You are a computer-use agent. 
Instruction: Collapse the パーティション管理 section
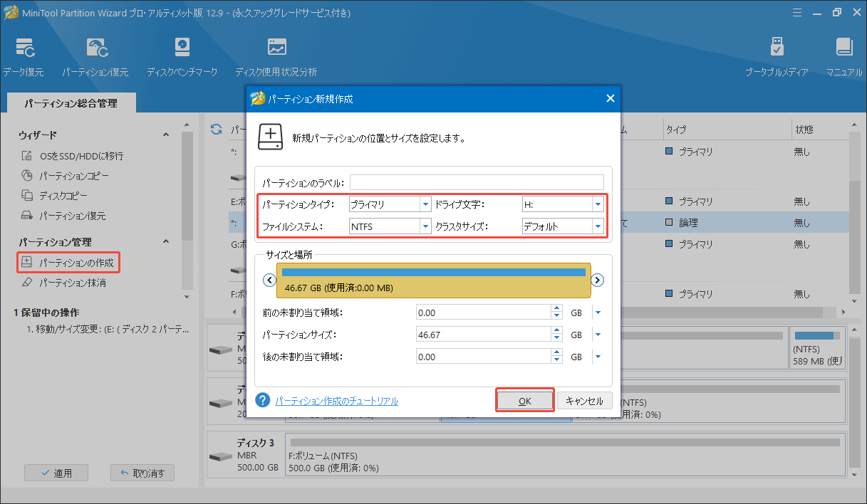[x=166, y=242]
